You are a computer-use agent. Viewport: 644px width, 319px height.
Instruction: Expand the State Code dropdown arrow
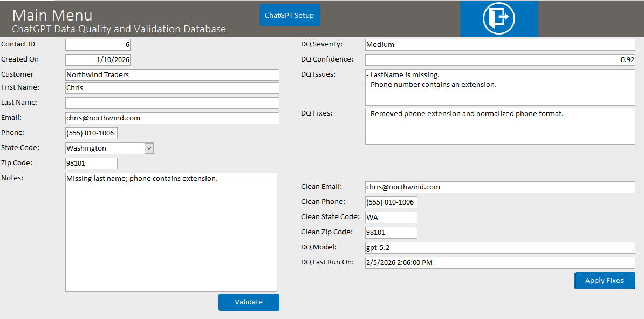149,148
